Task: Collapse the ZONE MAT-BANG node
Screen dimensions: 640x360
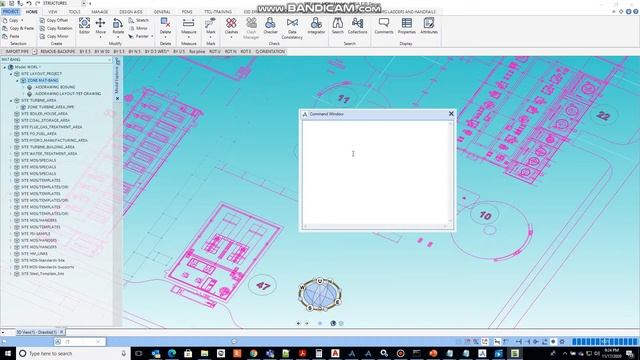Action: [18, 80]
